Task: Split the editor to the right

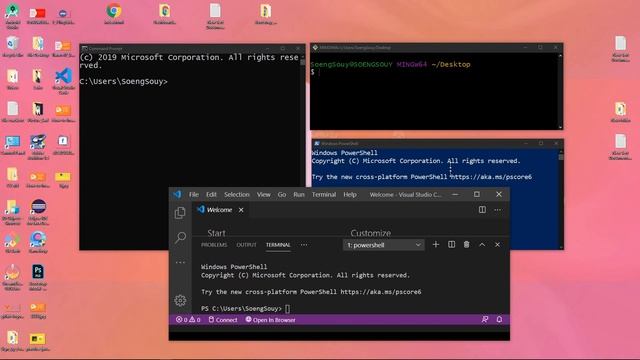Action: [x=482, y=210]
